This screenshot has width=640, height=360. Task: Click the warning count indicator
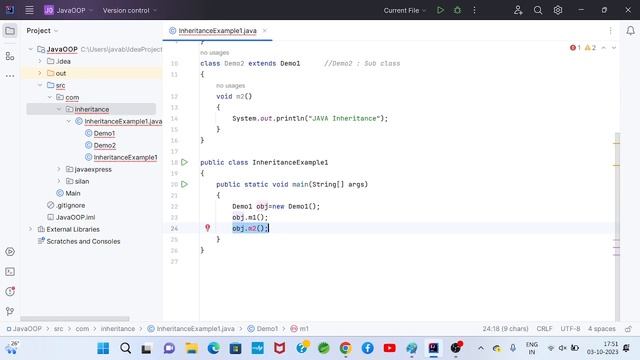click(590, 48)
